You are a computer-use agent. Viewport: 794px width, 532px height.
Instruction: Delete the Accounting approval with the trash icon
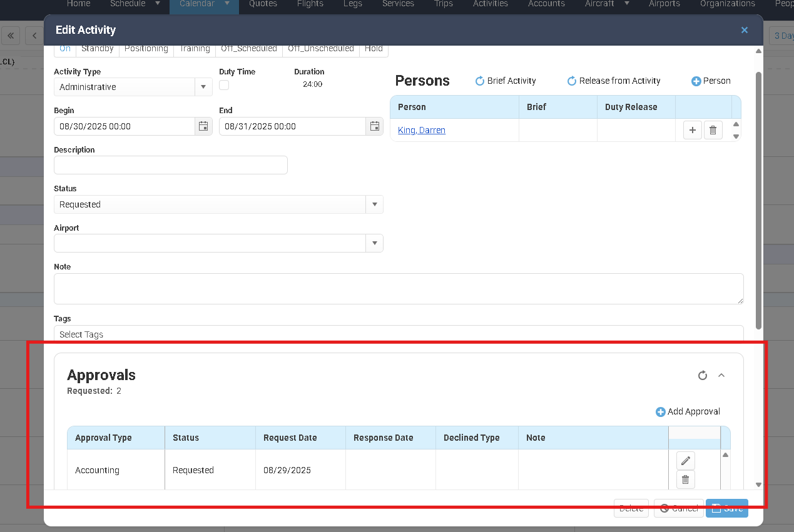point(686,479)
